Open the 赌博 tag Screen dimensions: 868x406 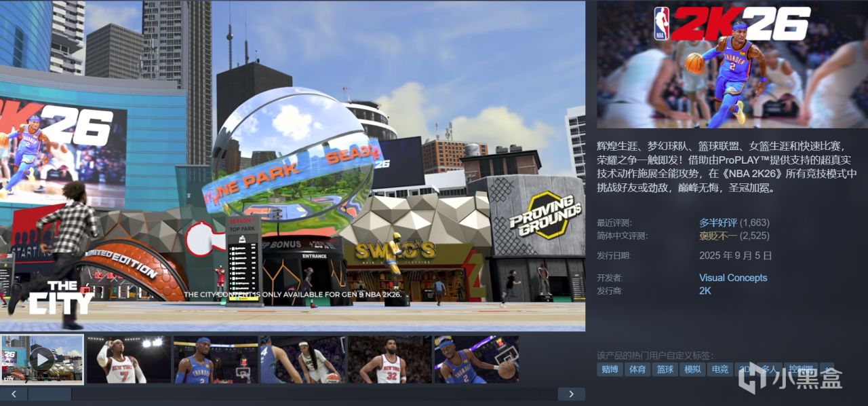(x=610, y=369)
